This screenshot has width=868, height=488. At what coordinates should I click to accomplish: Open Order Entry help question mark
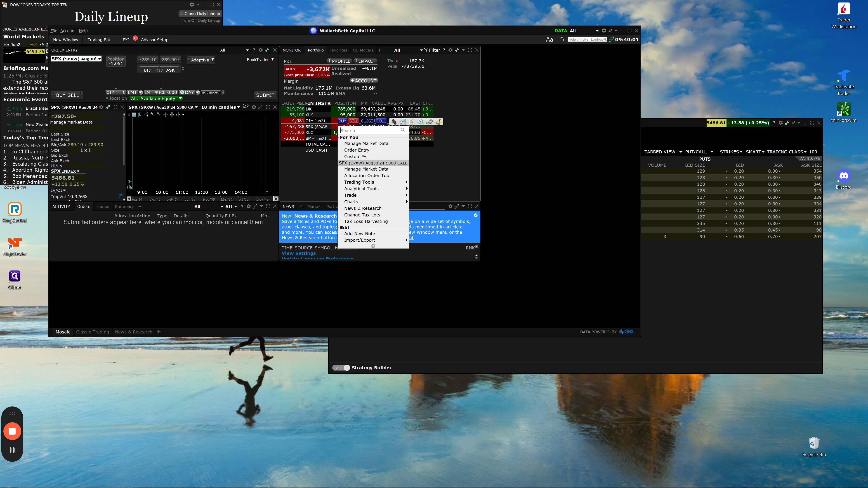(x=254, y=50)
